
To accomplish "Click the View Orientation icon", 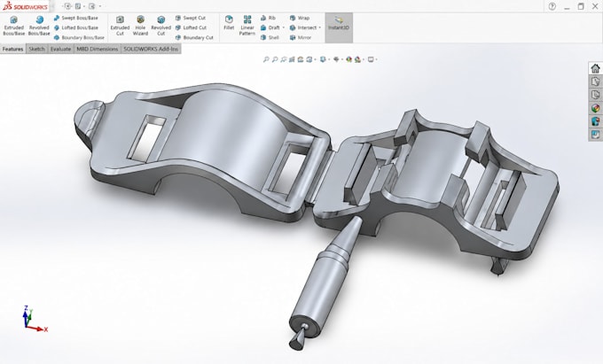I will [309, 59].
